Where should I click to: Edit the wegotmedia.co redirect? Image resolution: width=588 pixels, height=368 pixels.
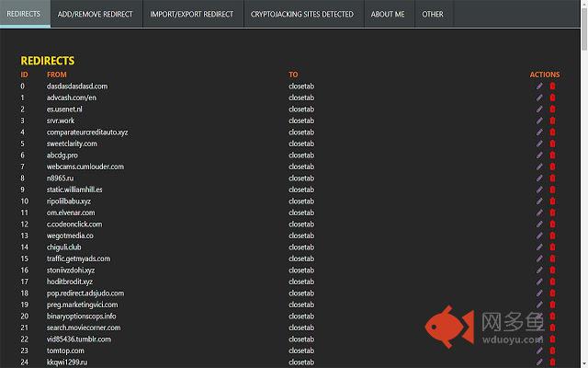[539, 236]
